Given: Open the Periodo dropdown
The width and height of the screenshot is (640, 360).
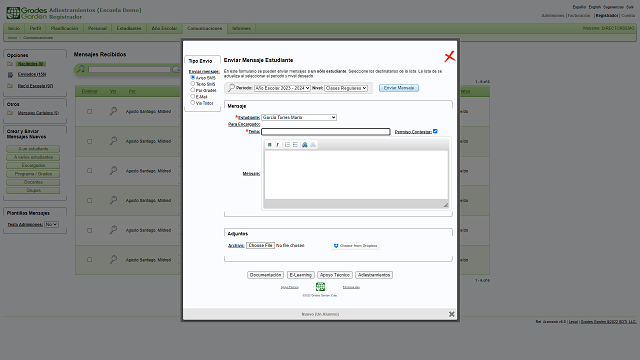Looking at the screenshot, I should pyautogui.click(x=282, y=88).
